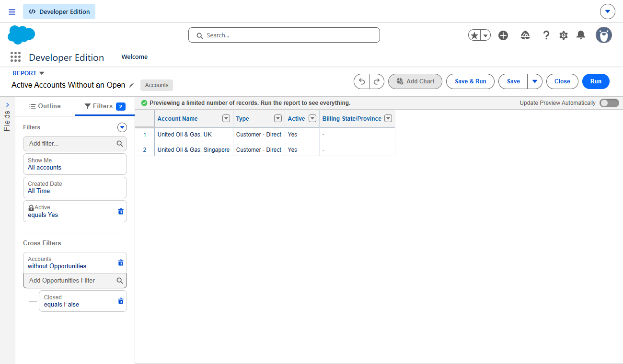
Task: Open the favorites list dropdown arrow
Action: [x=485, y=35]
